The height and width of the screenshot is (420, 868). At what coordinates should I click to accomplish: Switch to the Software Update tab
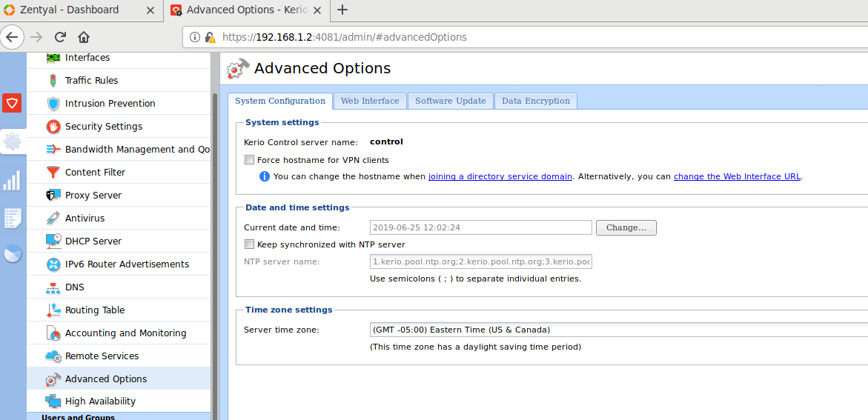click(450, 101)
